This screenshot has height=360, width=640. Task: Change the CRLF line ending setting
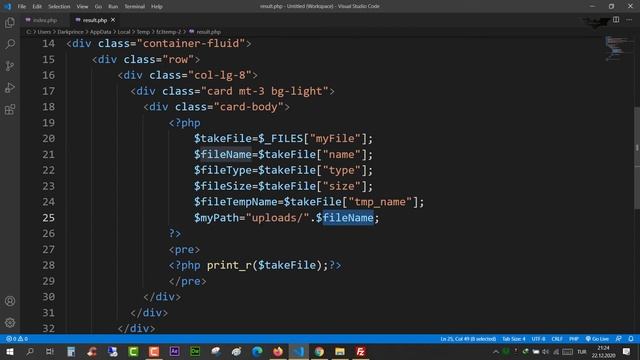click(557, 339)
